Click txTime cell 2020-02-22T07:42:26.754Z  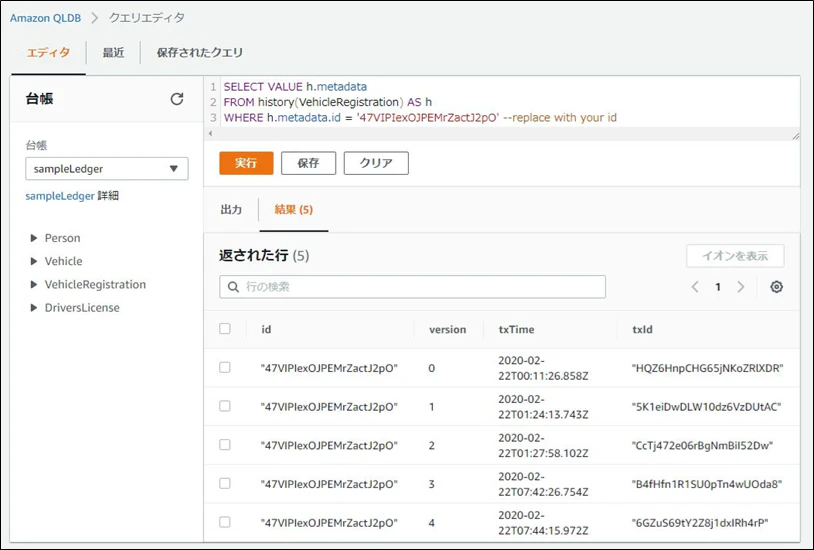(544, 484)
